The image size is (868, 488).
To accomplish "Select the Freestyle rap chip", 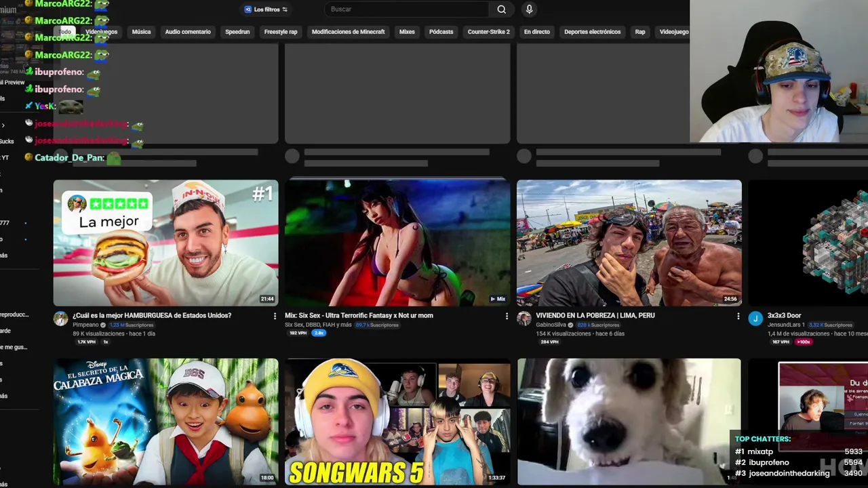I will tap(281, 32).
